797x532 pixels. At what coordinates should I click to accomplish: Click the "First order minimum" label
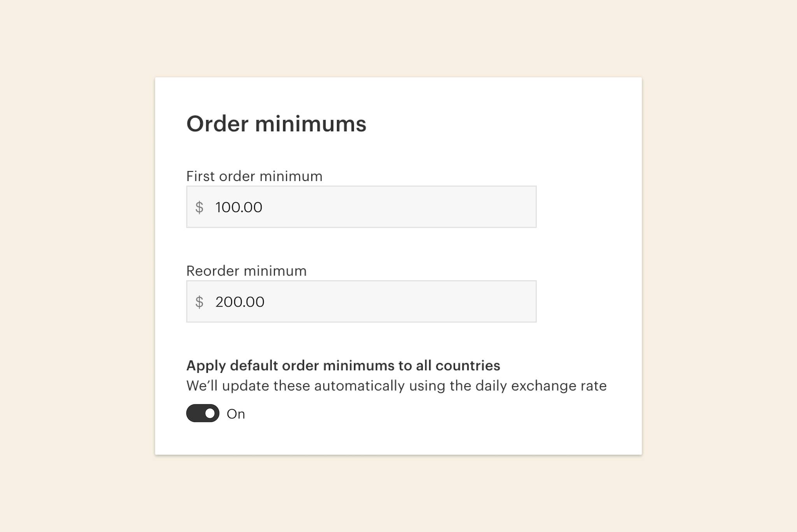tap(254, 176)
